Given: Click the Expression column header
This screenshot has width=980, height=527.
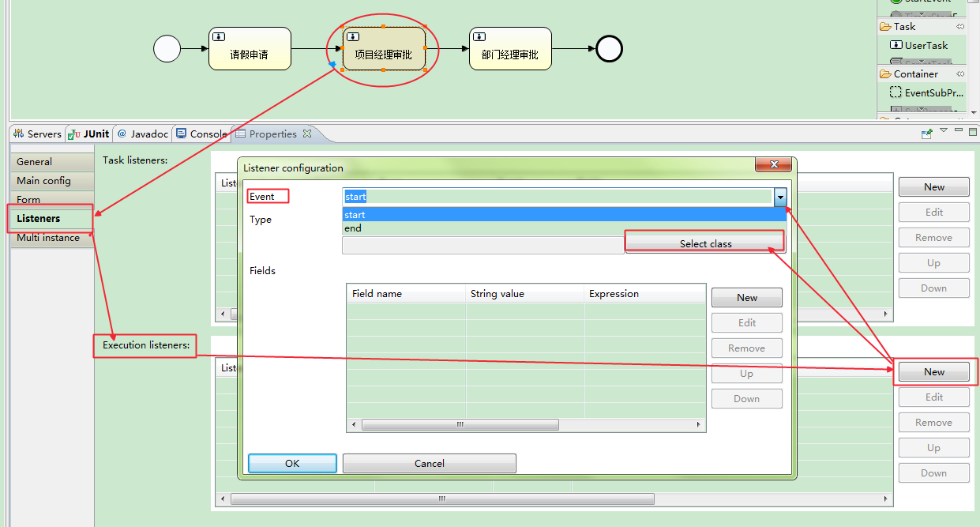Looking at the screenshot, I should tap(644, 293).
